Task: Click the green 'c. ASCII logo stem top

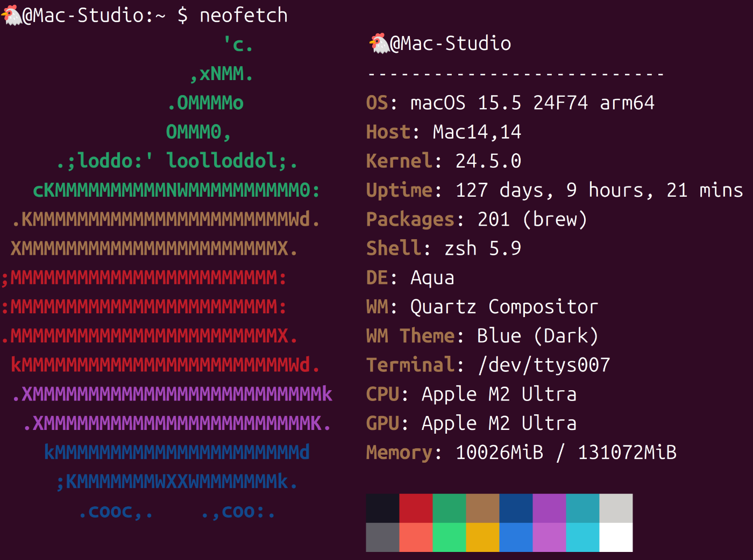Action: coord(238,44)
